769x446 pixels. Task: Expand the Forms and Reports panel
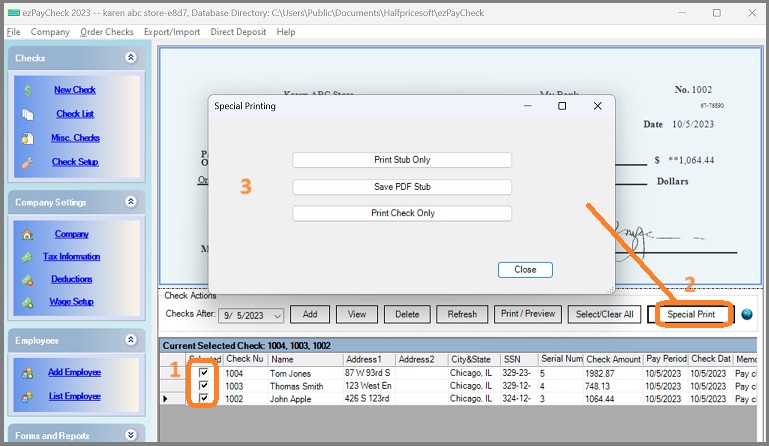tap(130, 435)
